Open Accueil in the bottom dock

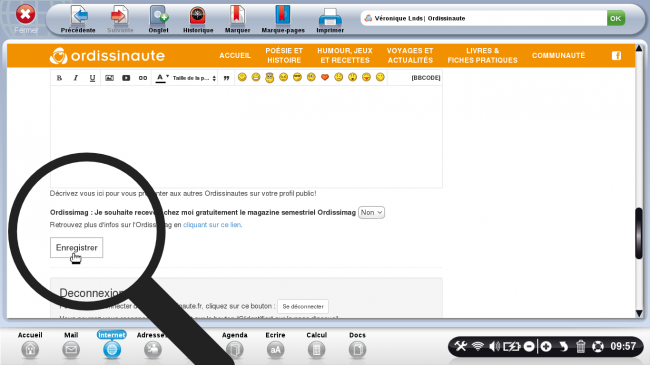pyautogui.click(x=30, y=345)
